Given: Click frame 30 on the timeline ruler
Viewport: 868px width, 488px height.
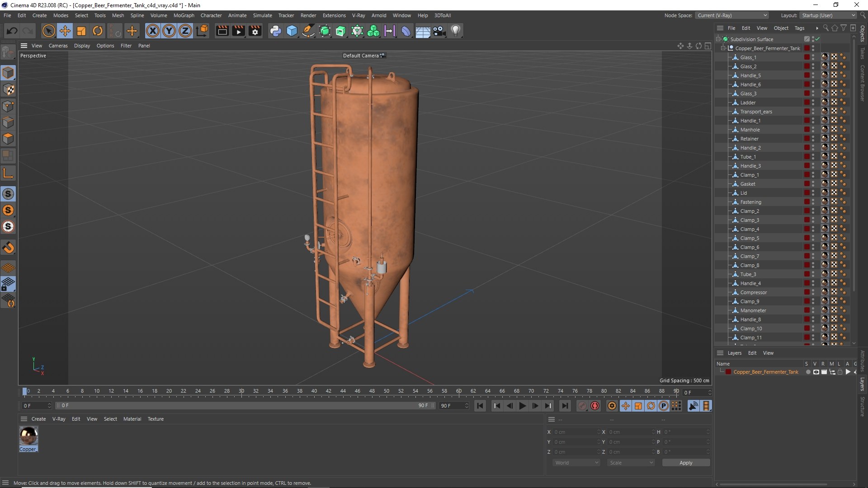Looking at the screenshot, I should pos(241,391).
